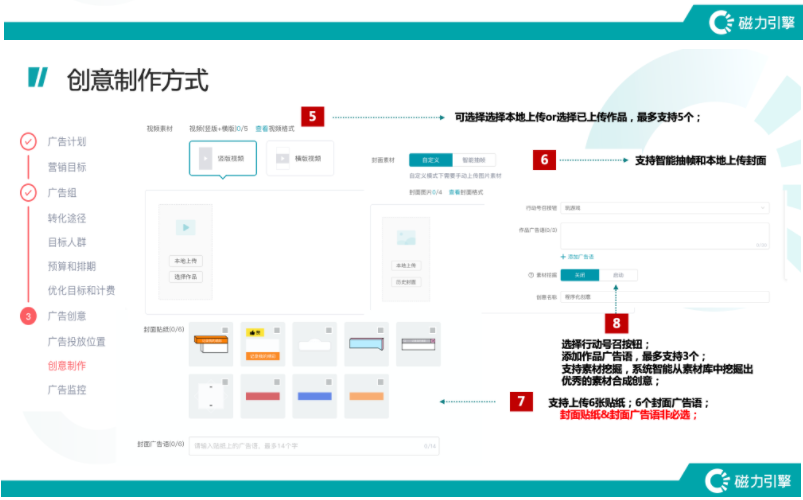Click the 广告计划 check-circle step icon
803x500 pixels.
coord(28,141)
